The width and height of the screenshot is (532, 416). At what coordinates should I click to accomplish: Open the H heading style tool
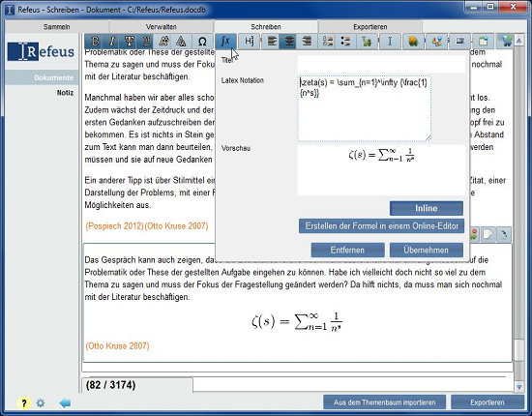(249, 42)
